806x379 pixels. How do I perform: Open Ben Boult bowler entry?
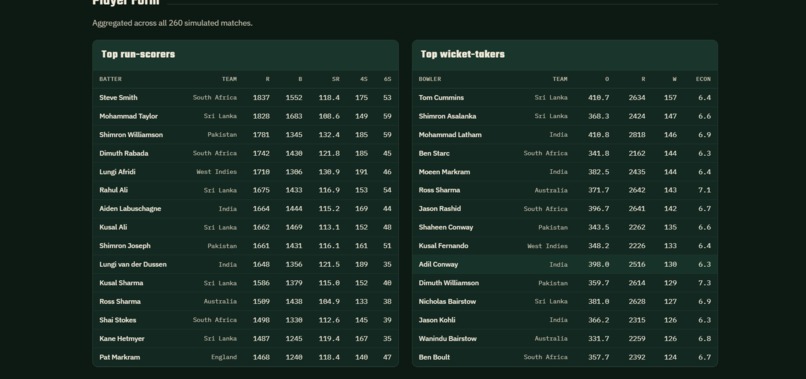click(434, 357)
